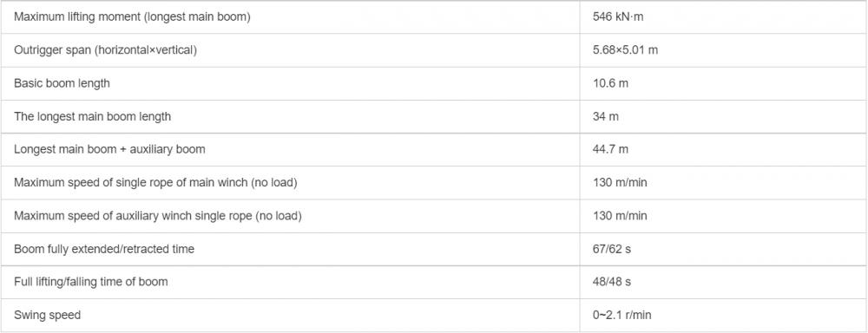Click the 0~2.1 r/min value

tap(621, 316)
